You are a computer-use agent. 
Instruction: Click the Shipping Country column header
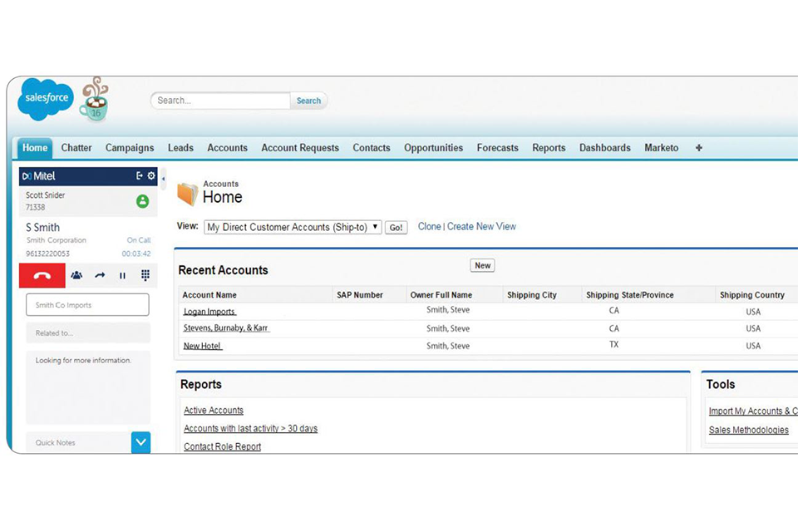coord(751,295)
